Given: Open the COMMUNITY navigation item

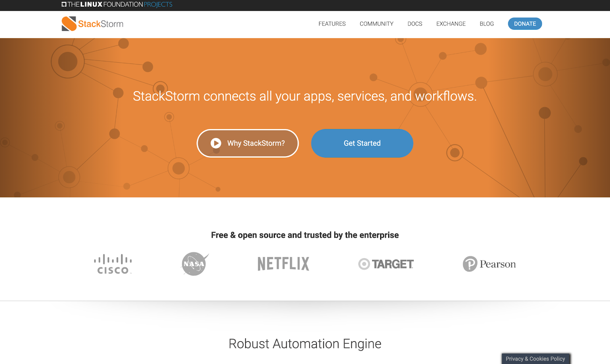Looking at the screenshot, I should click(x=376, y=24).
